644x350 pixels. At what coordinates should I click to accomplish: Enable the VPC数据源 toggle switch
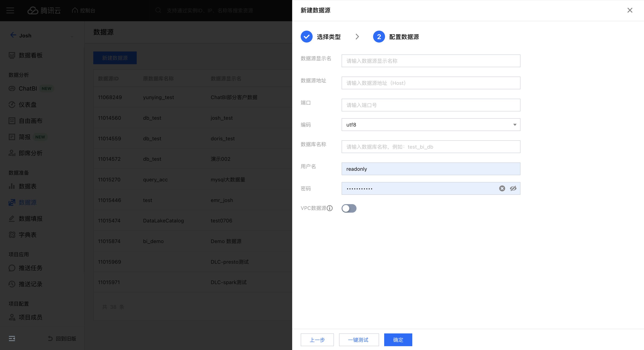(349, 208)
